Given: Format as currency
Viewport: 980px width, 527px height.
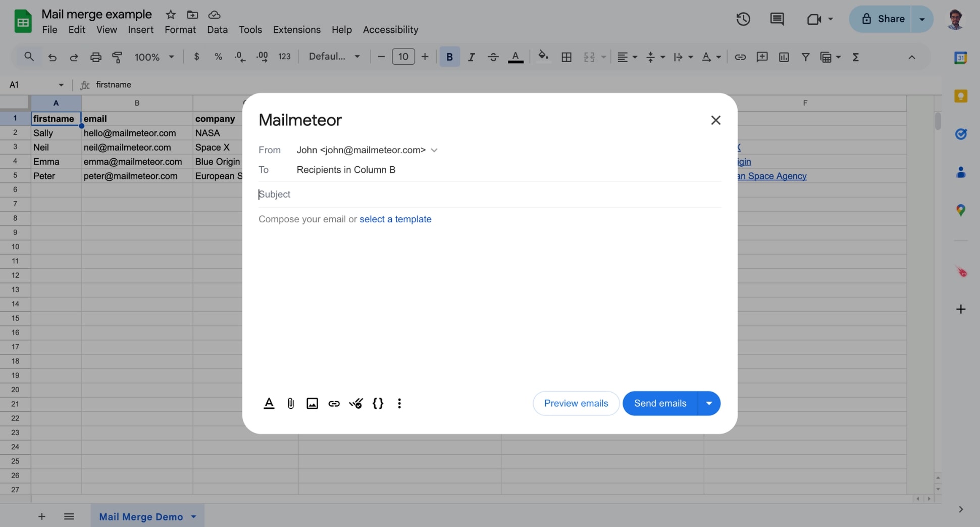Looking at the screenshot, I should click(x=196, y=57).
